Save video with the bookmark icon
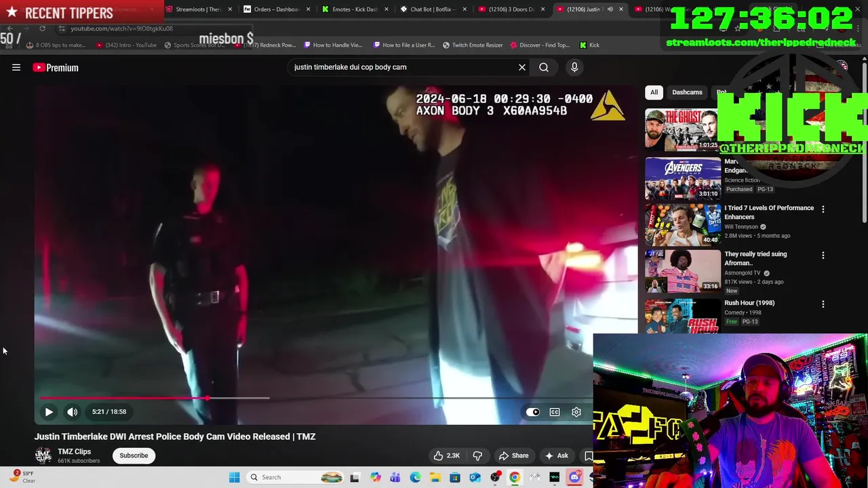This screenshot has width=868, height=488. pyautogui.click(x=588, y=455)
